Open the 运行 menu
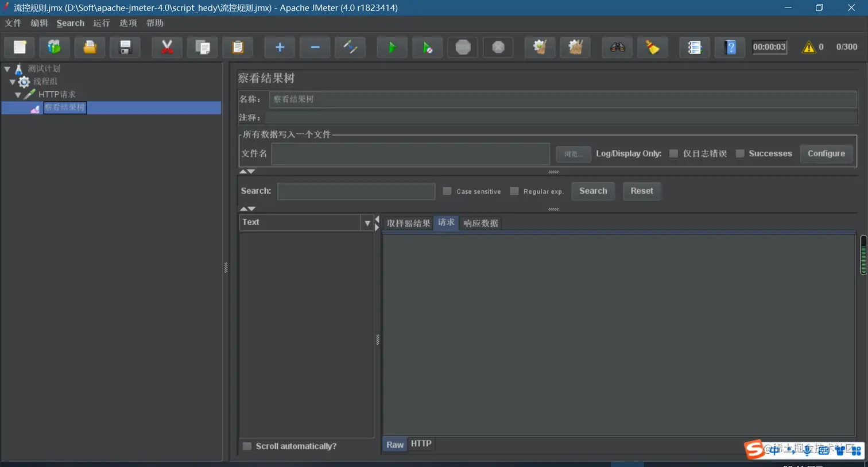 pos(102,23)
